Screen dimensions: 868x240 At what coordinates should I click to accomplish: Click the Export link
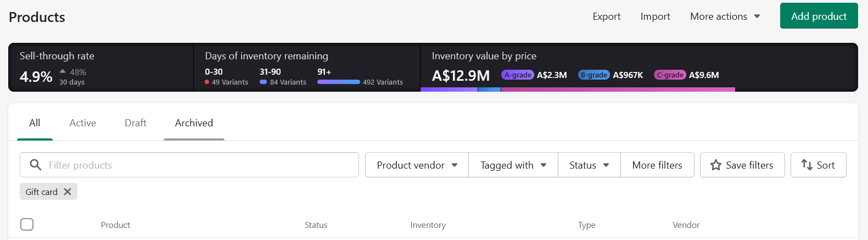tap(607, 16)
